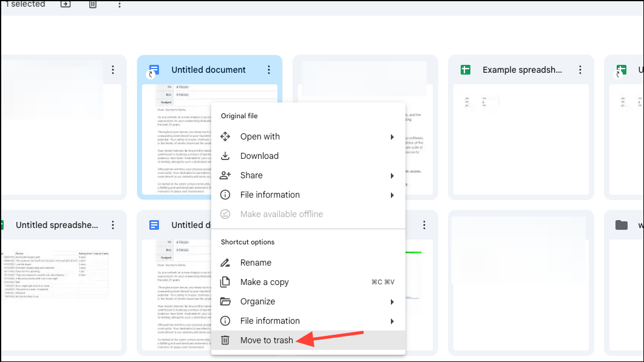Click the Open with arrows icon
Image resolution: width=644 pixels, height=362 pixels.
225,136
